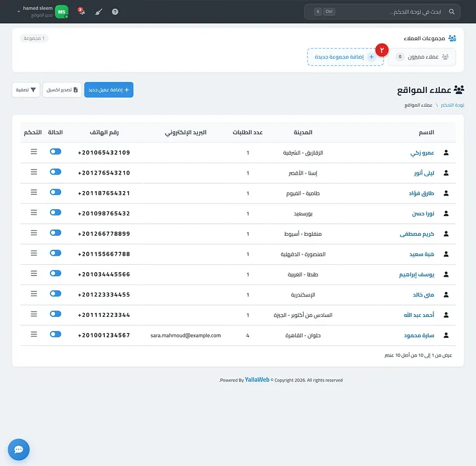The image size is (476, 466).
Task: Open the تصفية filter dropdown
Action: click(x=26, y=90)
